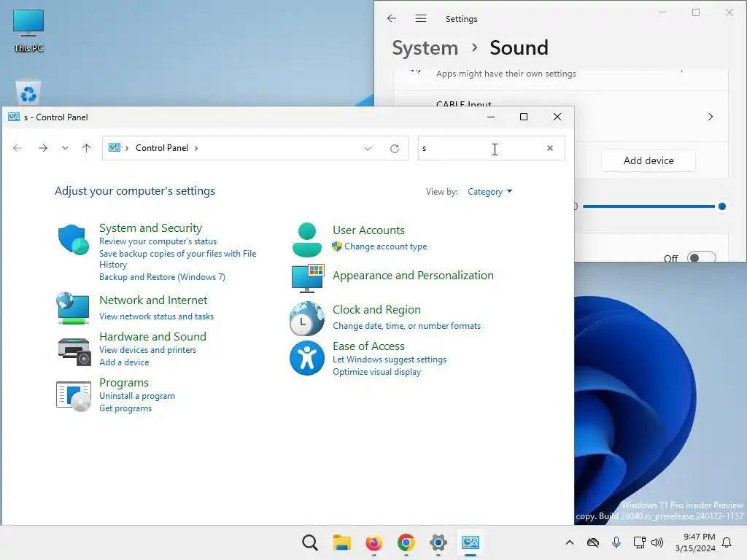Click System breadcrumb in Settings
Viewport: 747px width, 560px height.
[x=425, y=47]
